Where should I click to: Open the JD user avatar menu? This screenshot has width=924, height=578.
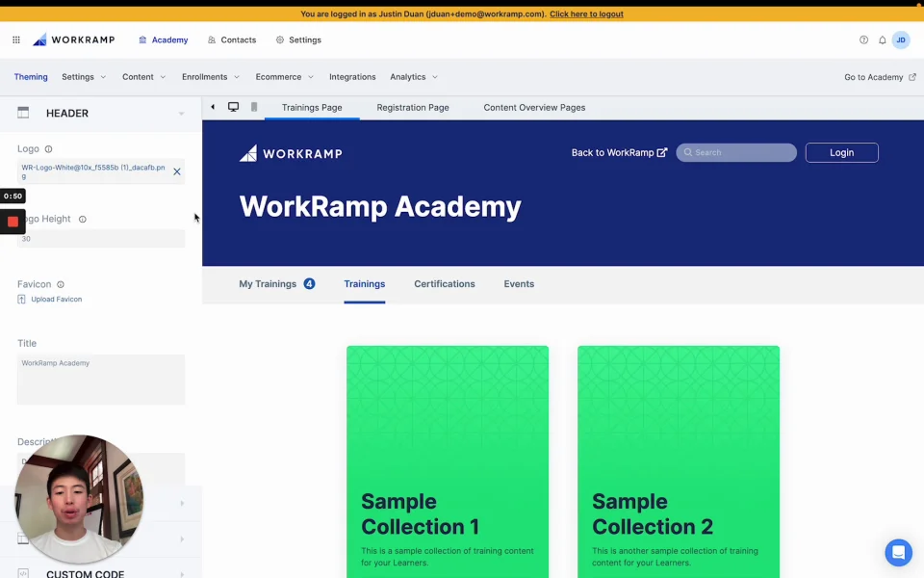pyautogui.click(x=901, y=40)
